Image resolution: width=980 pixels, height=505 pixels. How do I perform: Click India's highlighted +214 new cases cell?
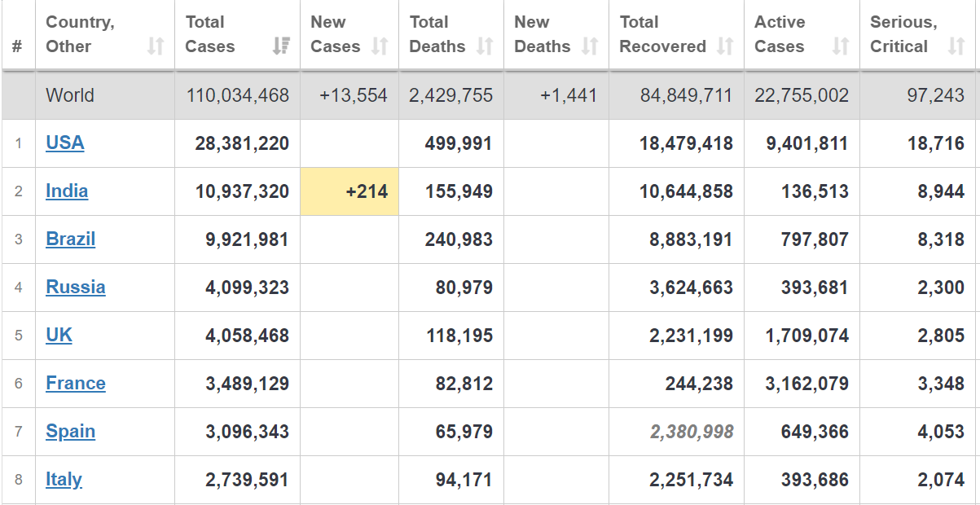[349, 191]
